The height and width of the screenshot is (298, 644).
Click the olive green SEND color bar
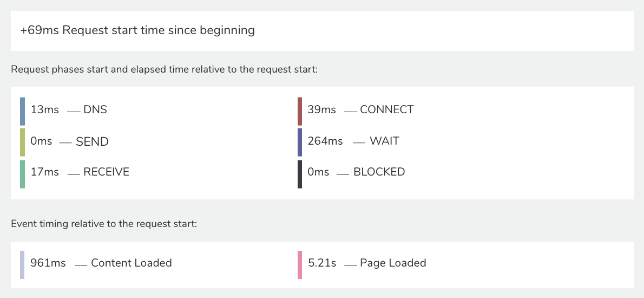tap(22, 142)
